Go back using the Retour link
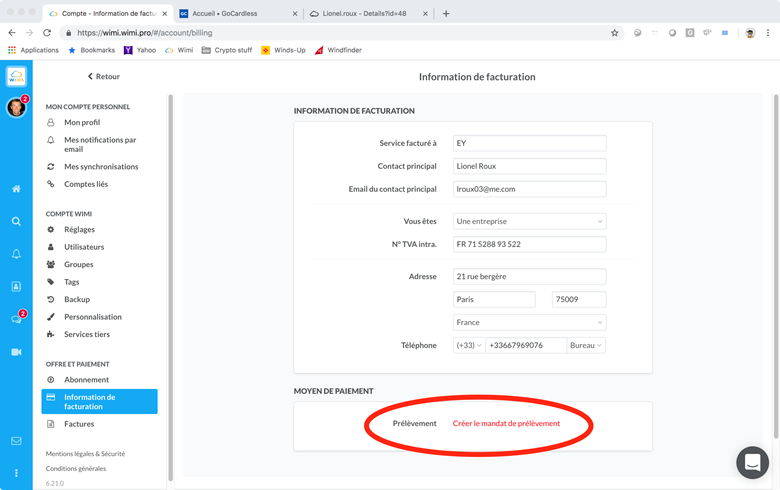This screenshot has width=780, height=490. coord(103,76)
